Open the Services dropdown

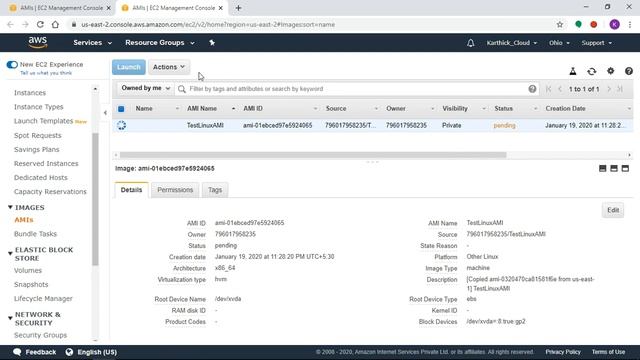tap(92, 42)
